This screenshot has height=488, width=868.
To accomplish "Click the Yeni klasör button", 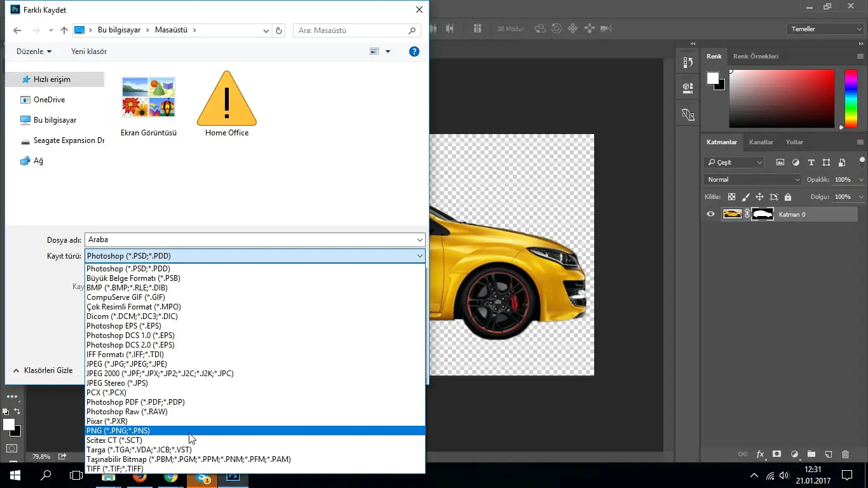I will tap(89, 51).
